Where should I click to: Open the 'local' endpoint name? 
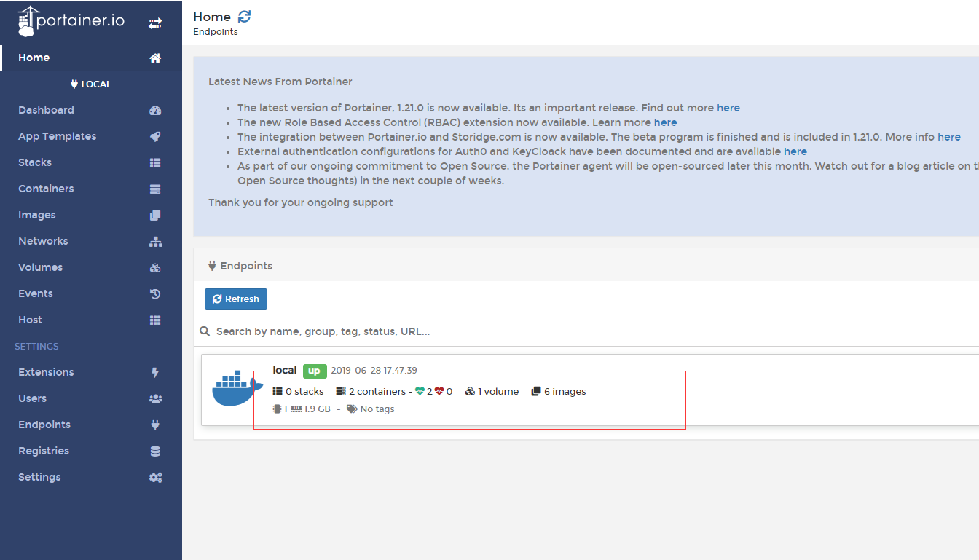pos(285,371)
